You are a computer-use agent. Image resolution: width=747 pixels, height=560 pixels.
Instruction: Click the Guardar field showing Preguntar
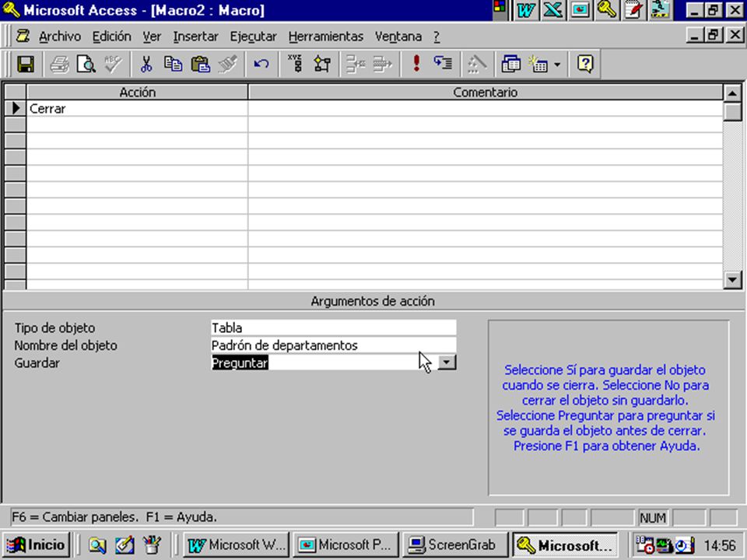[324, 363]
